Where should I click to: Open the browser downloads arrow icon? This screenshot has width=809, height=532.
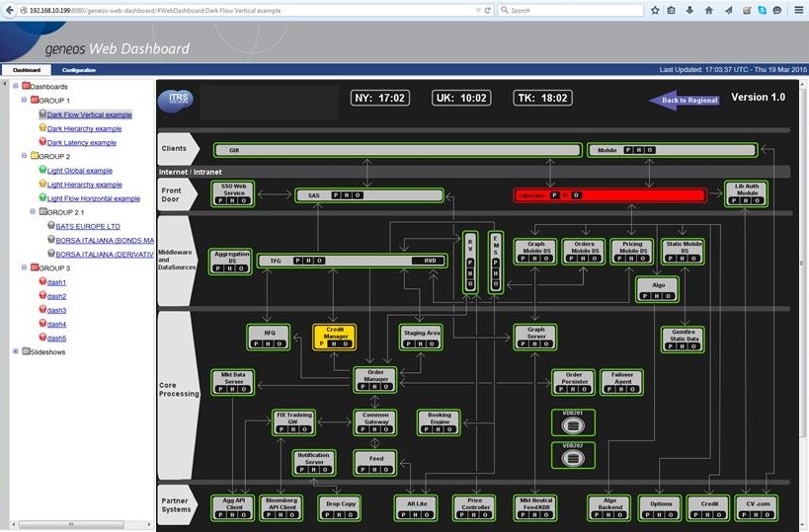click(690, 10)
